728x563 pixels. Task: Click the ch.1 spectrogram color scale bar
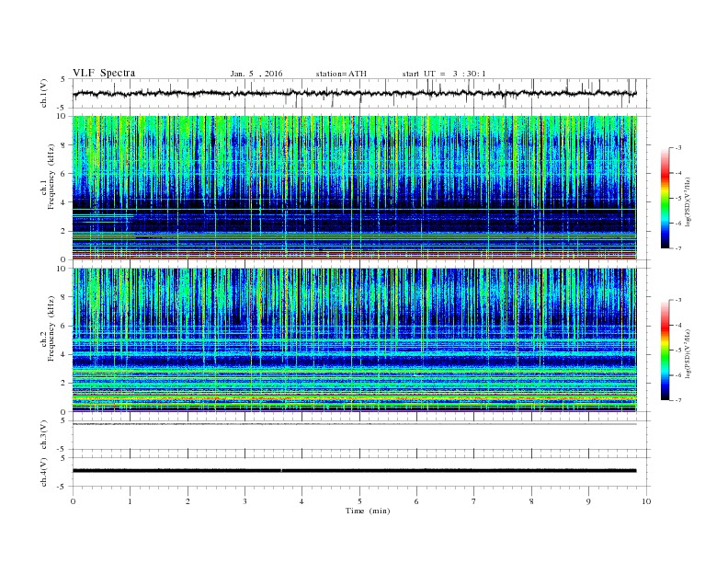coord(665,198)
